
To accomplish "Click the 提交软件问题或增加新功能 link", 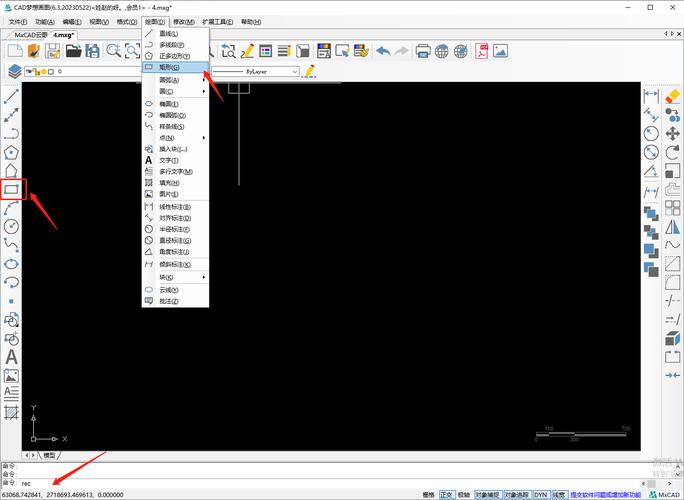I will (606, 494).
